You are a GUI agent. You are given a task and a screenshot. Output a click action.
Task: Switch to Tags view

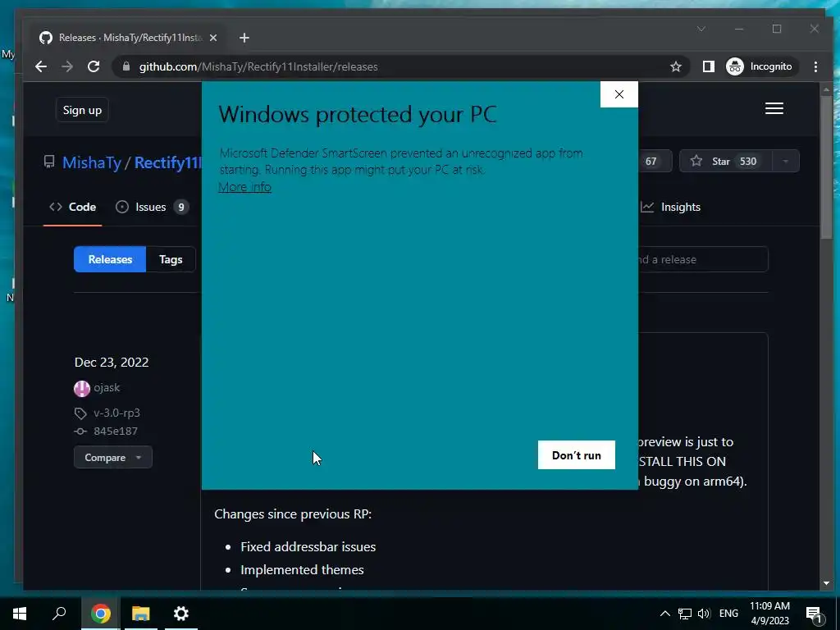coord(171,259)
